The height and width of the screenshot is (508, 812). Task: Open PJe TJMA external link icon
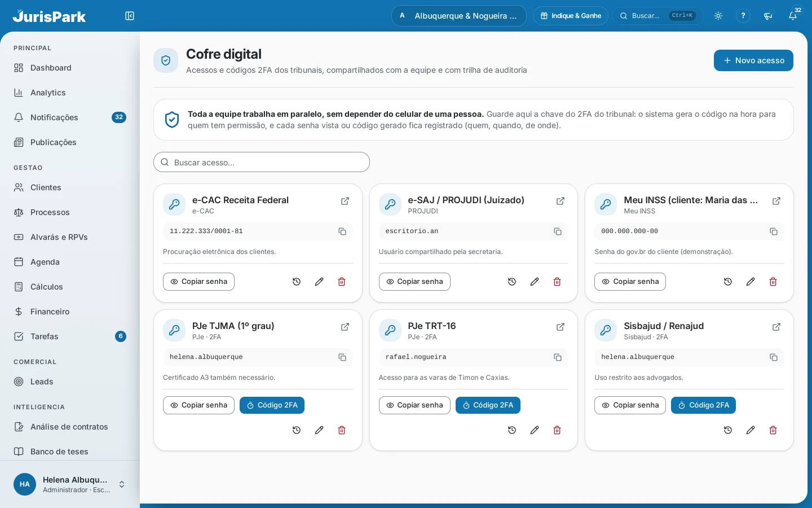point(345,327)
